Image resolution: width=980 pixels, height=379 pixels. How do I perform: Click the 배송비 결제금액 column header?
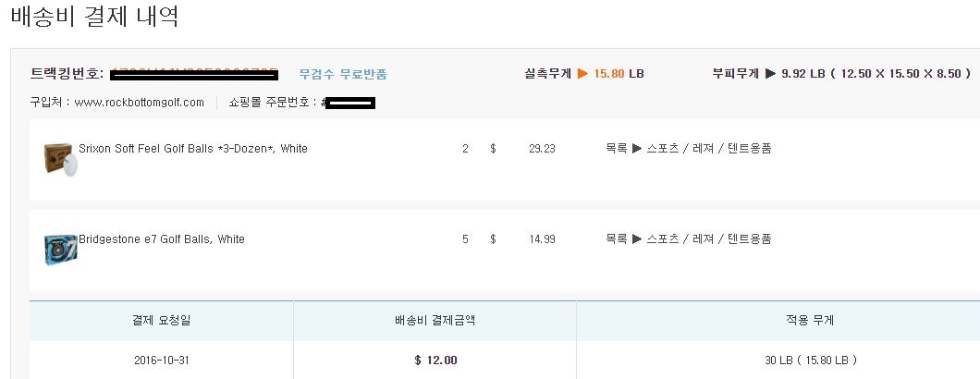(x=435, y=321)
